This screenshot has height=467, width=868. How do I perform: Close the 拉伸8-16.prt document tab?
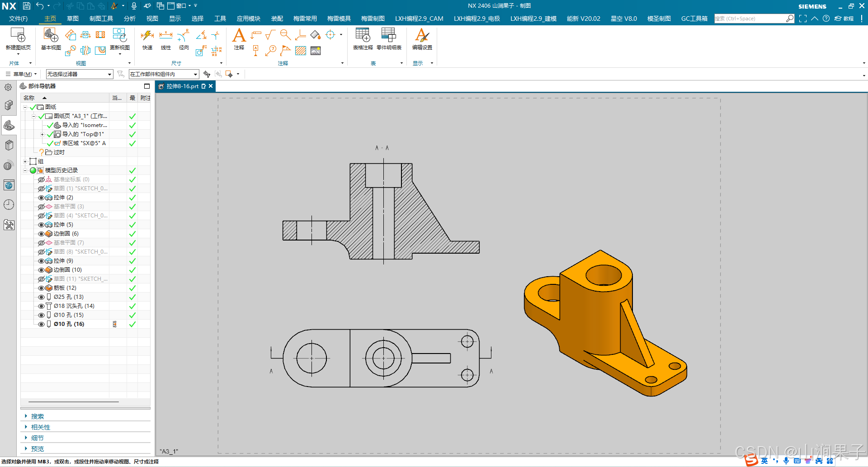[211, 86]
